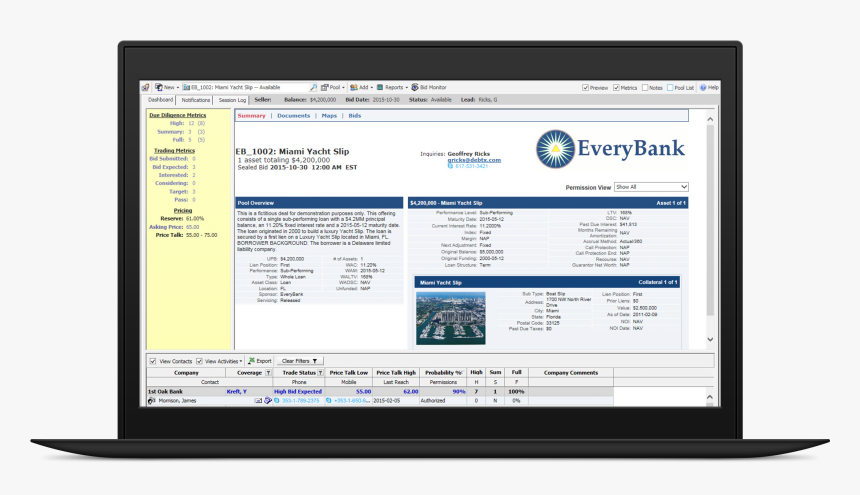Click the Price Talk Low column header
Screen dimensions: 860x495
coord(349,373)
